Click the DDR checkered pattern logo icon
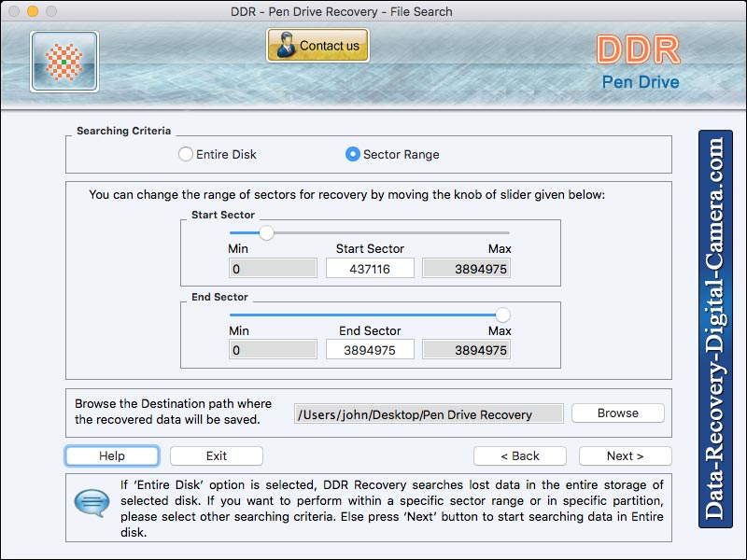747x560 pixels. pos(63,62)
